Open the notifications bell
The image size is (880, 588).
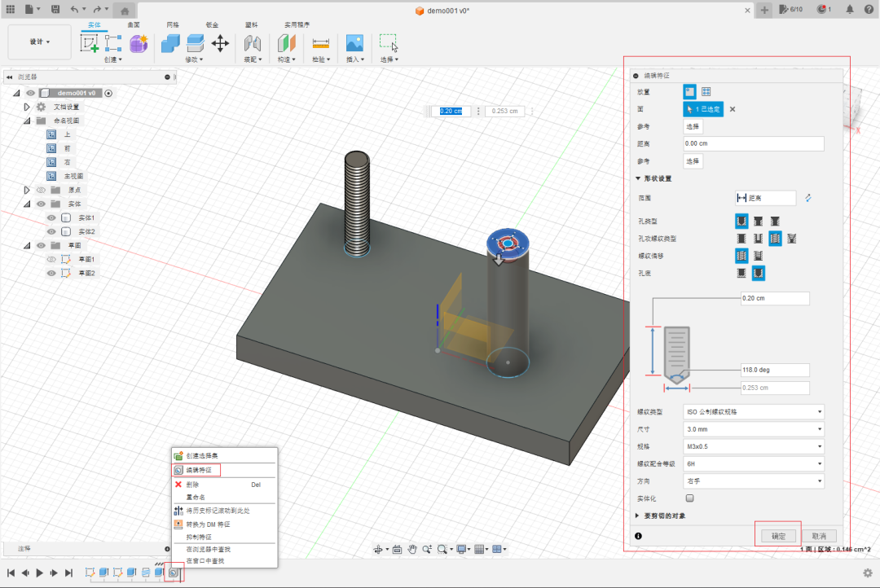850,10
